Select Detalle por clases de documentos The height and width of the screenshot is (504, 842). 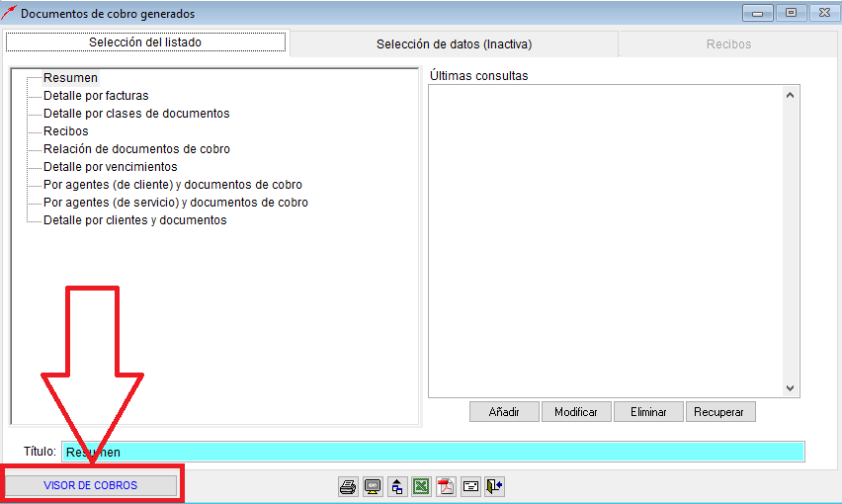click(136, 114)
